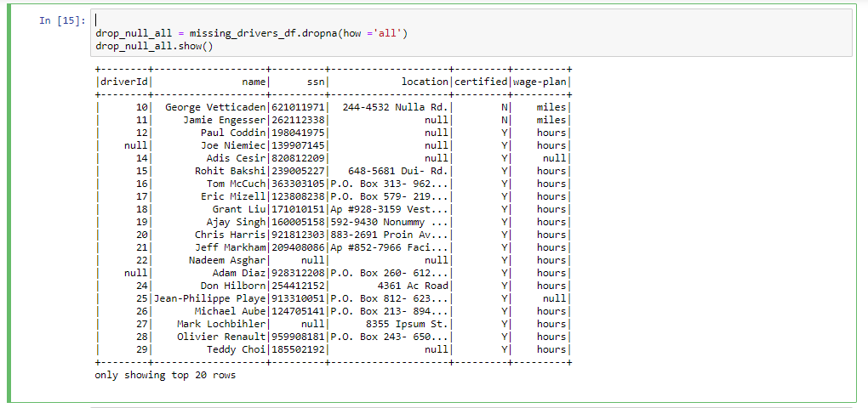This screenshot has width=868, height=408.
Task: Click the ssn column header in output
Action: click(312, 82)
